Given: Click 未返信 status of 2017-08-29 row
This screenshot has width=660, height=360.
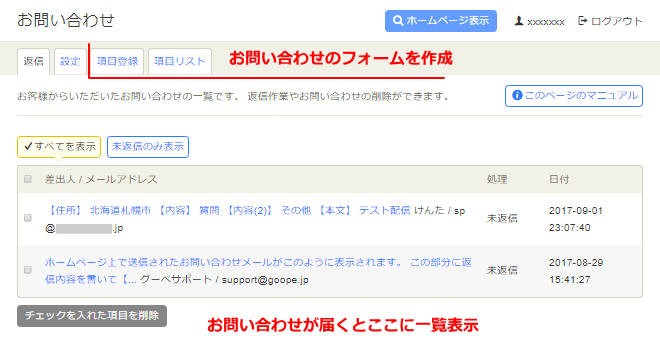Looking at the screenshot, I should point(502,270).
